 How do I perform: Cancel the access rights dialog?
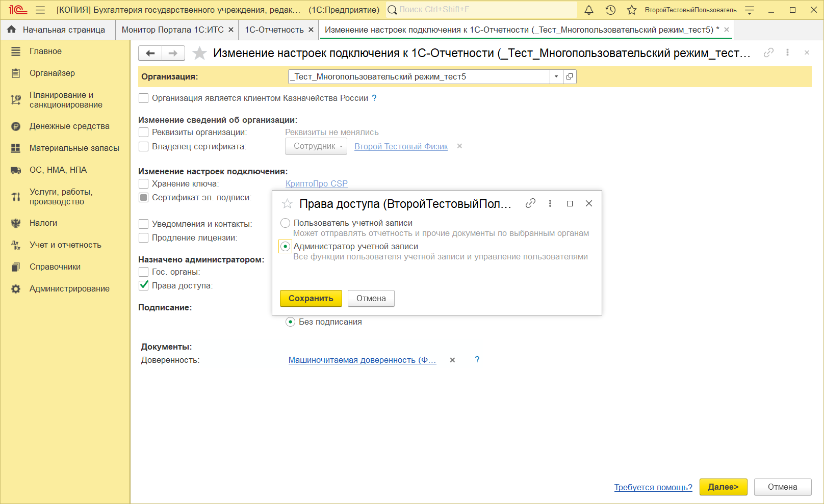(x=371, y=298)
